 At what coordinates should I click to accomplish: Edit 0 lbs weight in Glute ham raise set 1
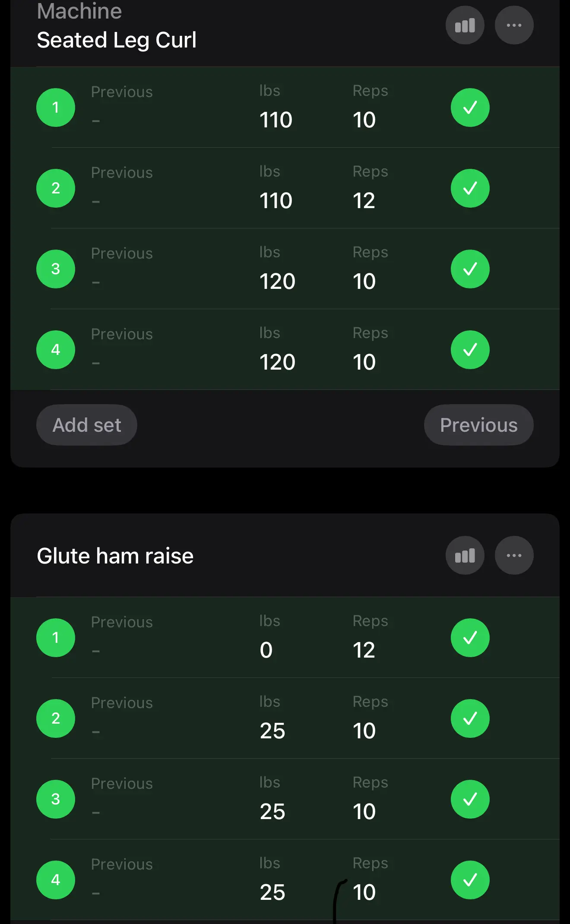(266, 650)
